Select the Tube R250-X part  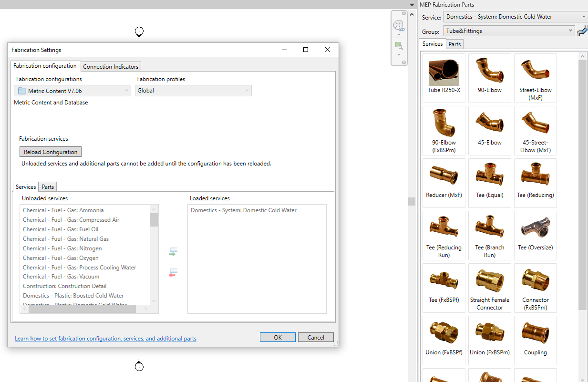click(444, 78)
